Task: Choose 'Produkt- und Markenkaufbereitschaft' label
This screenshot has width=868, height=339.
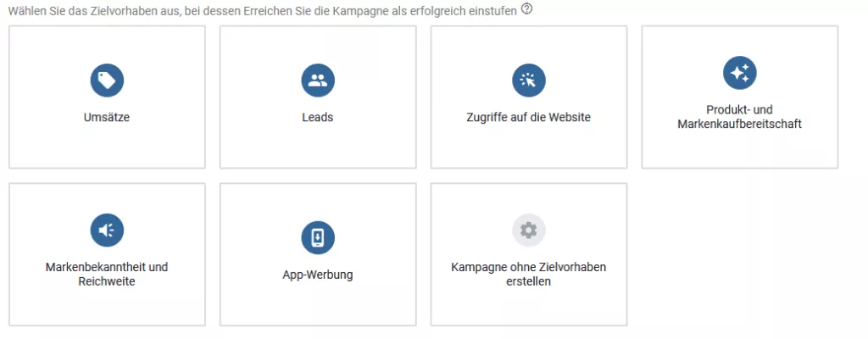Action: click(x=739, y=117)
